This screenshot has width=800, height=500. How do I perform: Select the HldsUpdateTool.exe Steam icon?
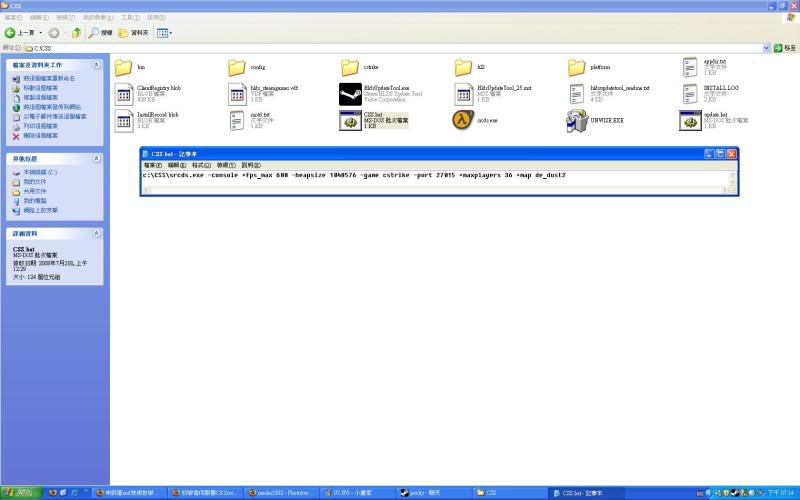[x=350, y=94]
